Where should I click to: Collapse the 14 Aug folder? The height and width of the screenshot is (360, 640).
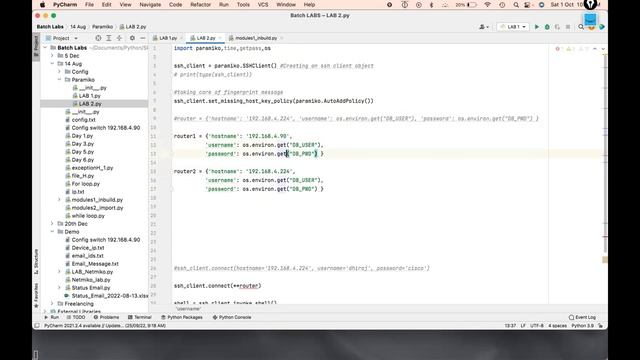(x=52, y=64)
